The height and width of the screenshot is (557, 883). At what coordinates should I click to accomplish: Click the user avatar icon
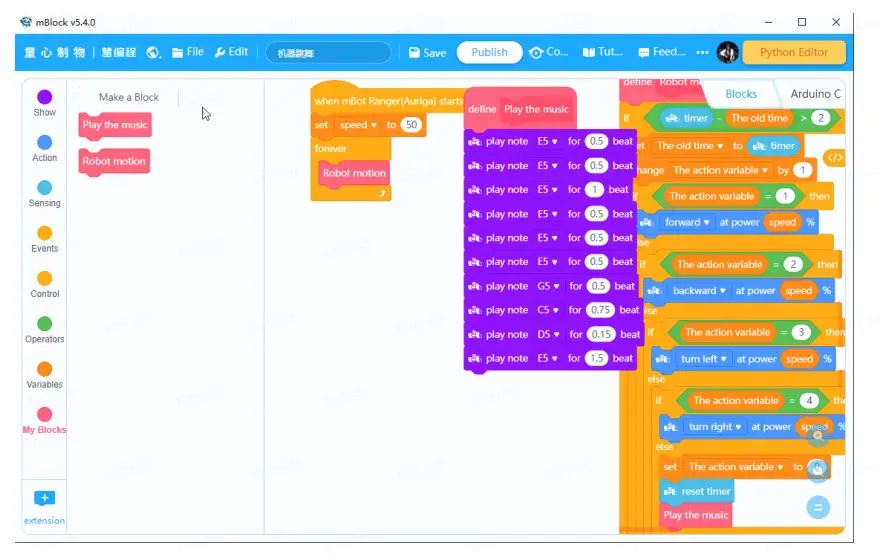[728, 52]
